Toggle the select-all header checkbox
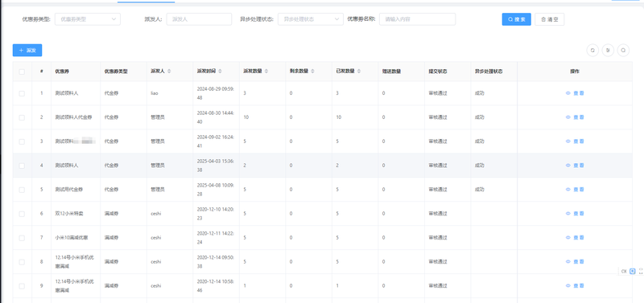The image size is (644, 303). [x=22, y=72]
